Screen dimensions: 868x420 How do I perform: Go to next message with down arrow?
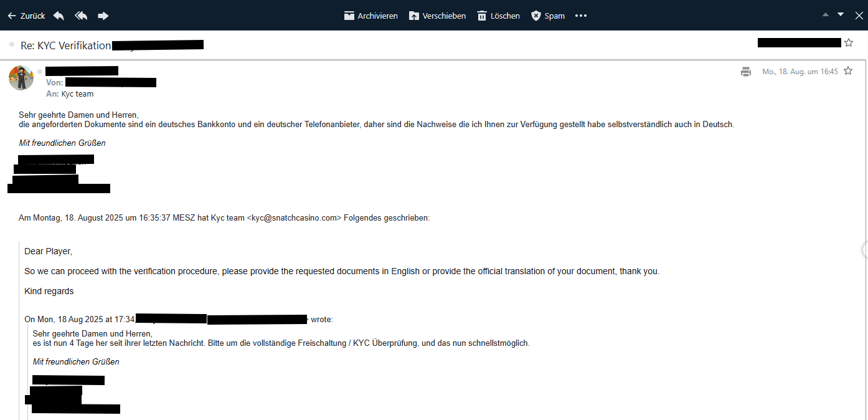pyautogui.click(x=841, y=15)
